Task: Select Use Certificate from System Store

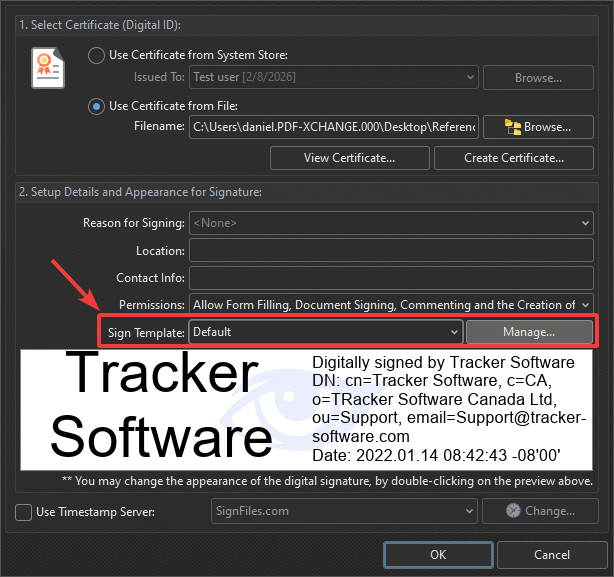Action: [97, 55]
